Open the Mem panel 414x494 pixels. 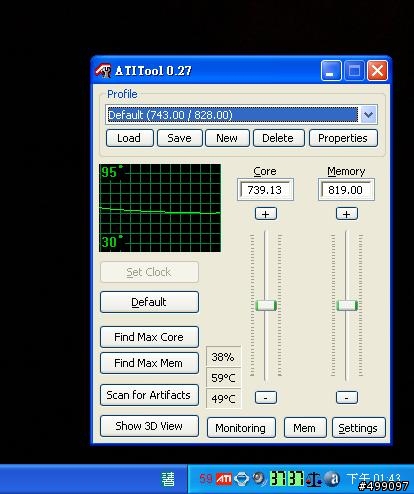pyautogui.click(x=305, y=428)
